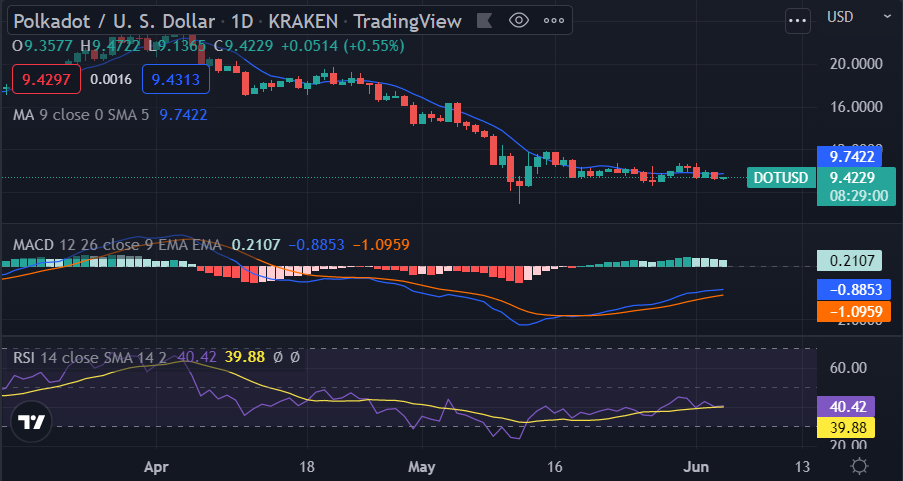Click the 13 date label on the time axis

tap(802, 467)
